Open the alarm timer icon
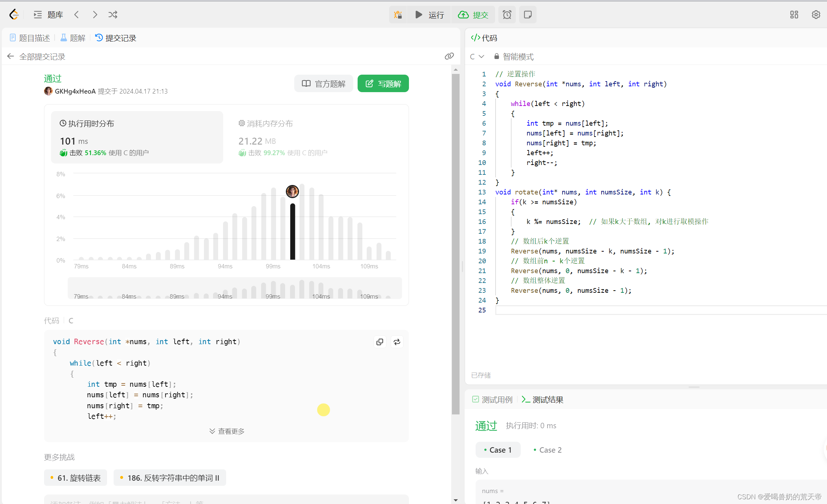The image size is (827, 504). coord(507,15)
